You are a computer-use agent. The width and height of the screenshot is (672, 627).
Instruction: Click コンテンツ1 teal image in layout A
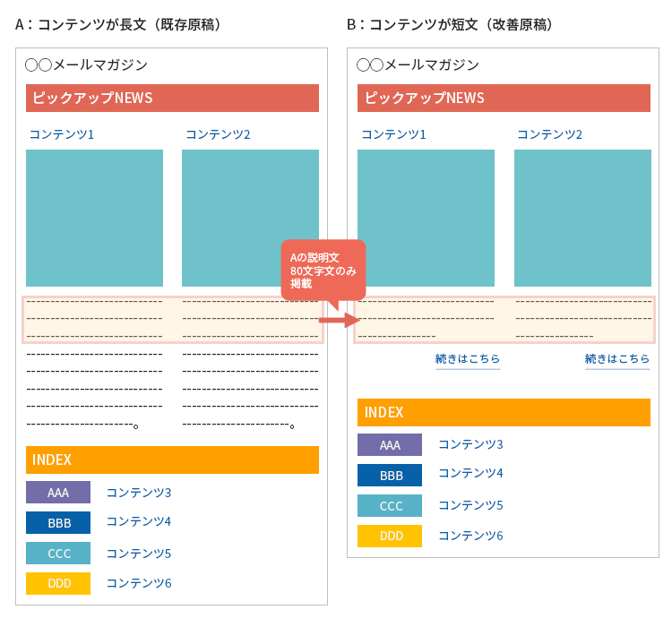tap(94, 218)
